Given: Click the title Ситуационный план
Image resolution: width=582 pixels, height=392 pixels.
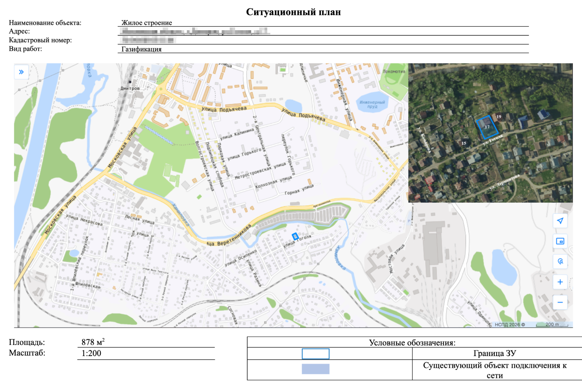Looking at the screenshot, I should [293, 12].
